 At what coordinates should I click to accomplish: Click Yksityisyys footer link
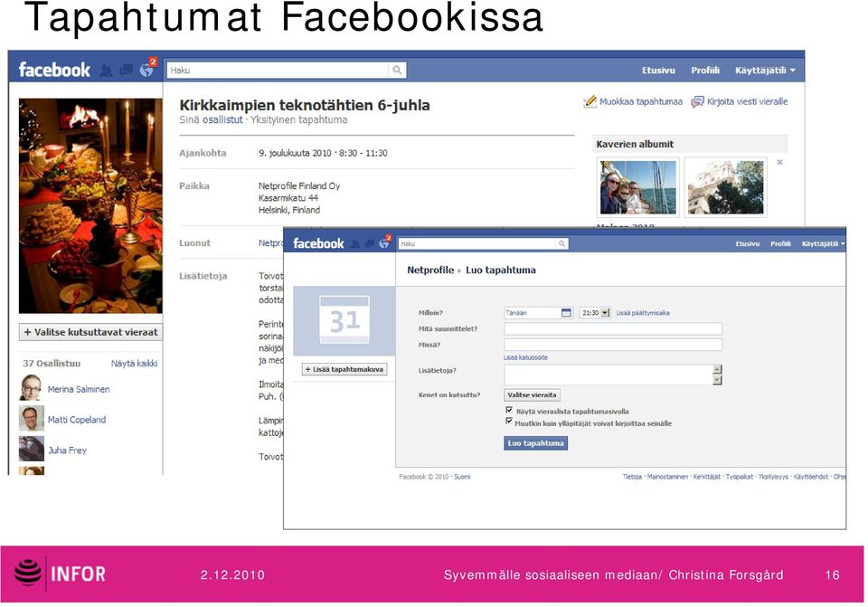point(773,477)
